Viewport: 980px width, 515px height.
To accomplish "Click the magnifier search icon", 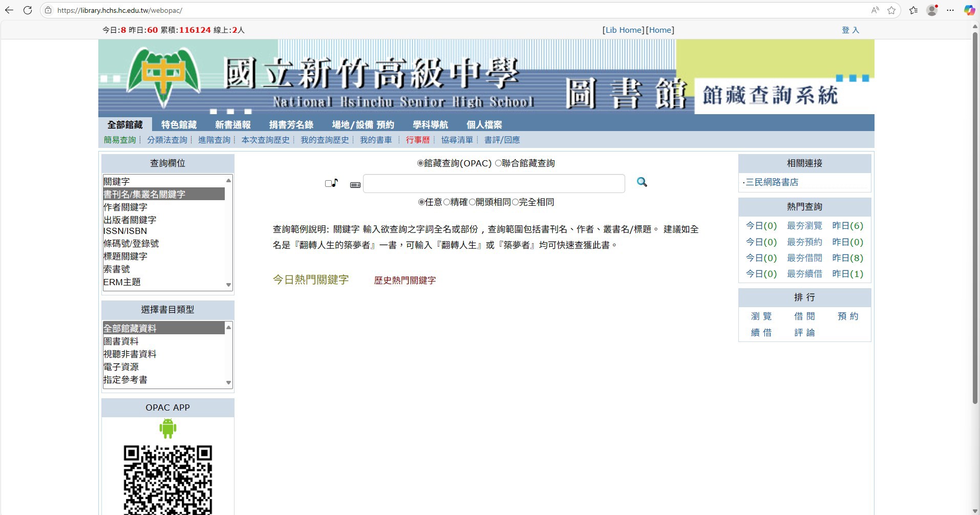I will pos(642,182).
